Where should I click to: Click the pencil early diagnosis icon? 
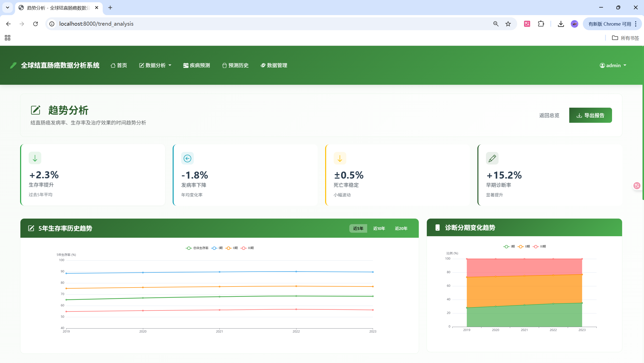[492, 158]
